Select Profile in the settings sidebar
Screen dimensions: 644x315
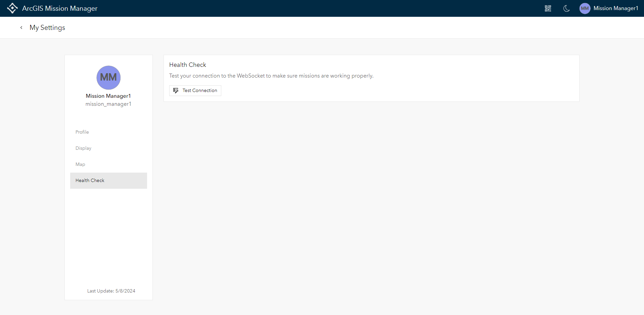click(82, 132)
